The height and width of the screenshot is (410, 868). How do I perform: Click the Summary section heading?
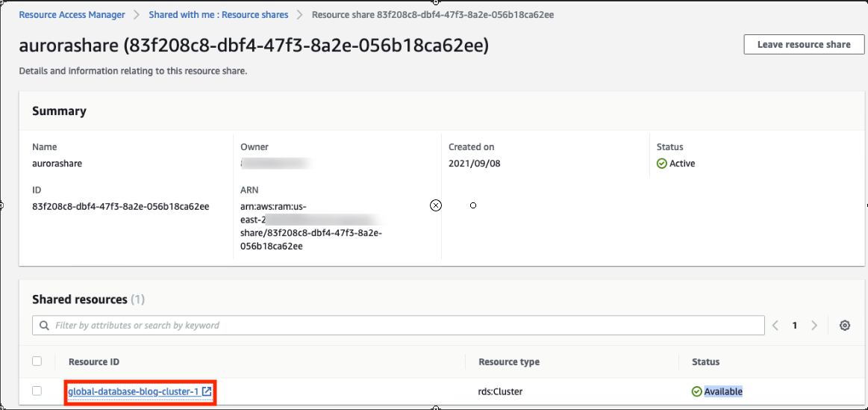59,111
